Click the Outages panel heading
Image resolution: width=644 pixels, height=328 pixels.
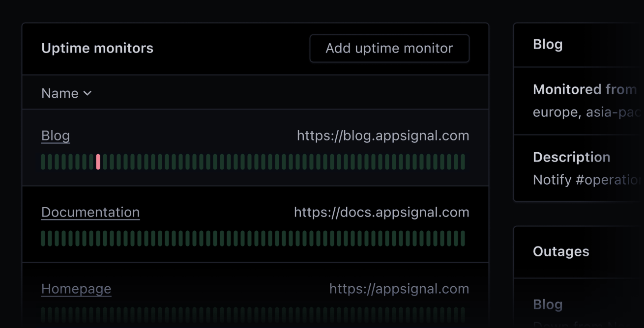click(x=561, y=251)
